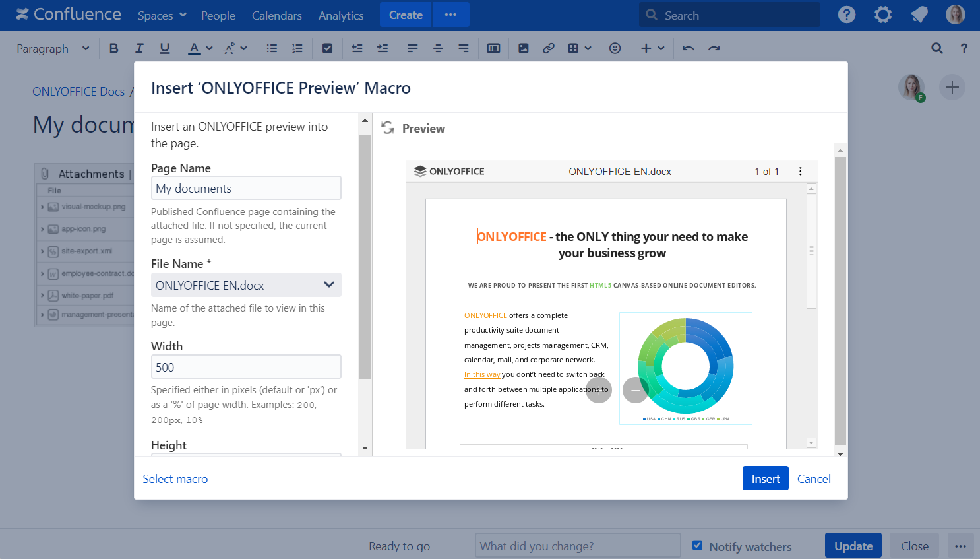Click the bullet list icon
The width and height of the screenshot is (980, 559).
272,48
